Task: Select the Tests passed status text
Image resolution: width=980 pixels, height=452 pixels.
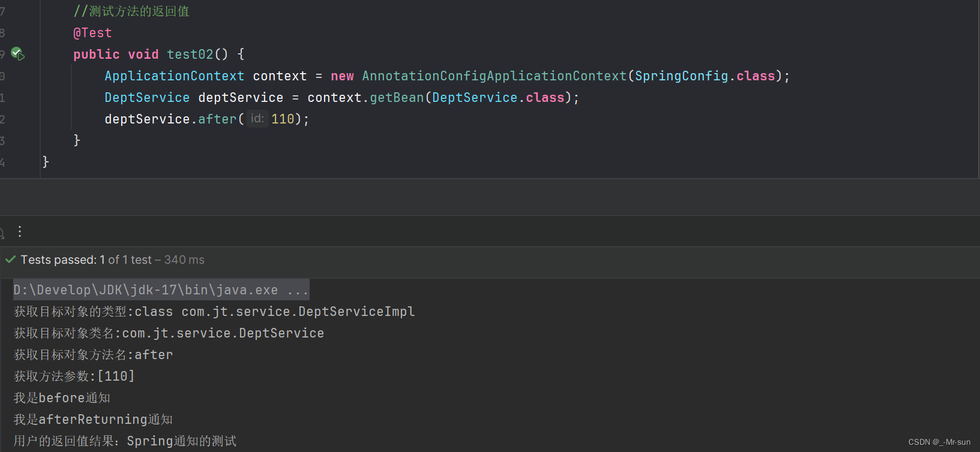Action: (x=113, y=260)
